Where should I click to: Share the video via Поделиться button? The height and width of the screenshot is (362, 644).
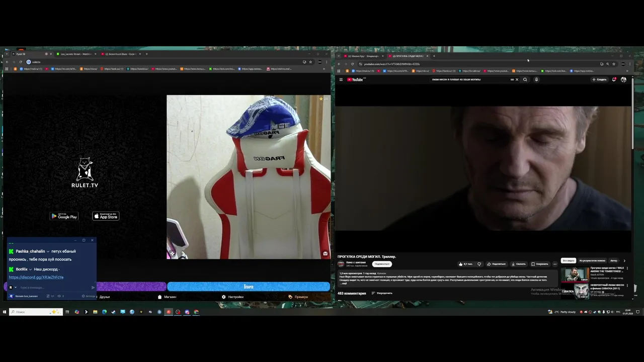click(496, 264)
